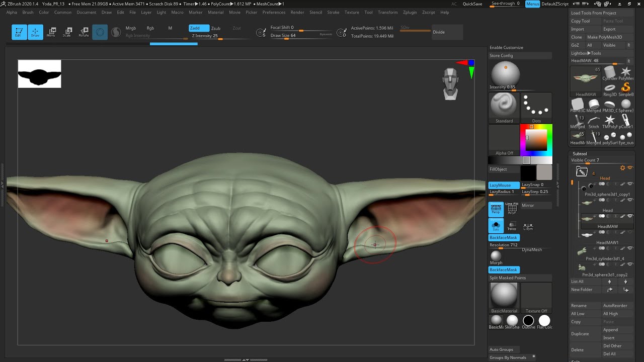The height and width of the screenshot is (362, 644).
Task: Click the Morph brush icon
Action: coord(496,258)
